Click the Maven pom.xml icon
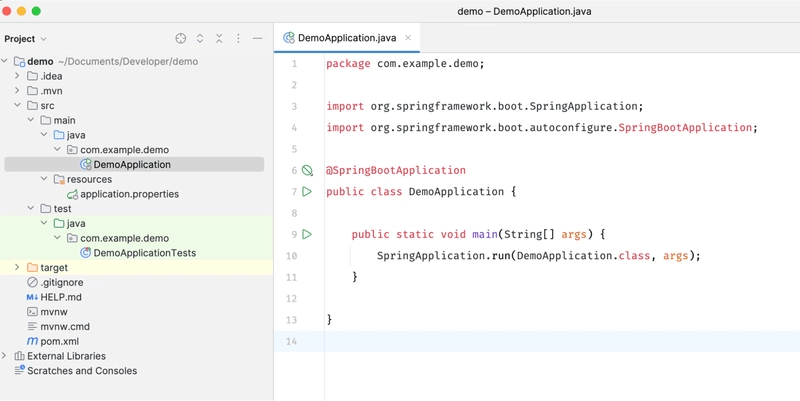The image size is (800, 401). tap(32, 341)
